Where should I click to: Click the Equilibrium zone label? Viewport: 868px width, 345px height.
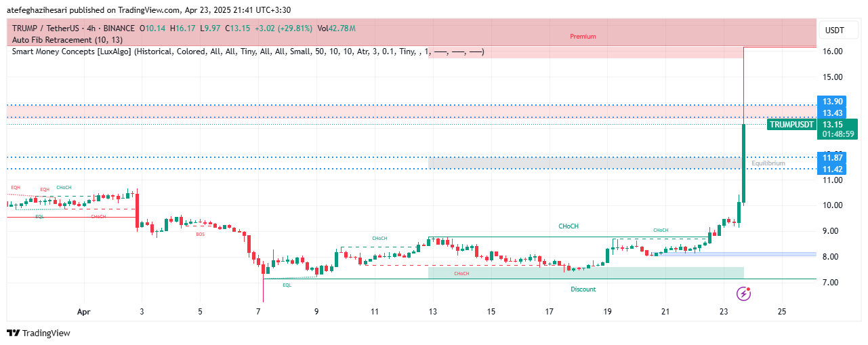pyautogui.click(x=768, y=163)
